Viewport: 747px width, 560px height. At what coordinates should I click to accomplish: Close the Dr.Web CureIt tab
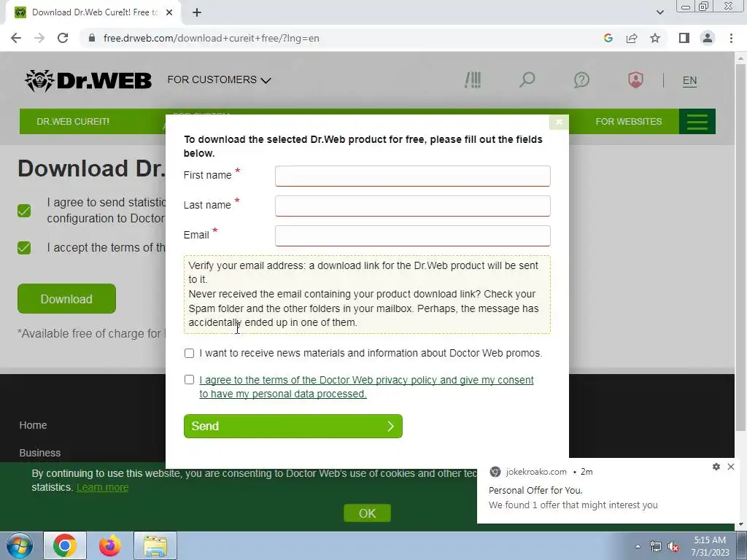pyautogui.click(x=169, y=12)
